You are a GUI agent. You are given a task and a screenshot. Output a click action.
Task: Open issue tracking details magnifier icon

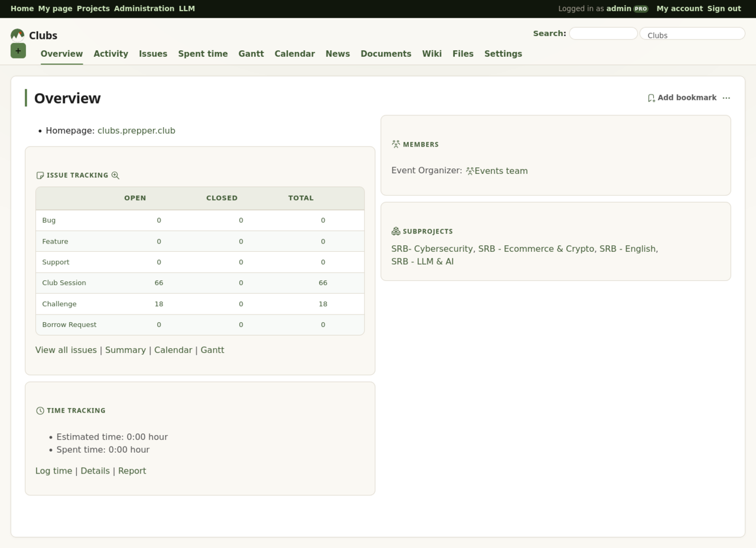point(116,176)
